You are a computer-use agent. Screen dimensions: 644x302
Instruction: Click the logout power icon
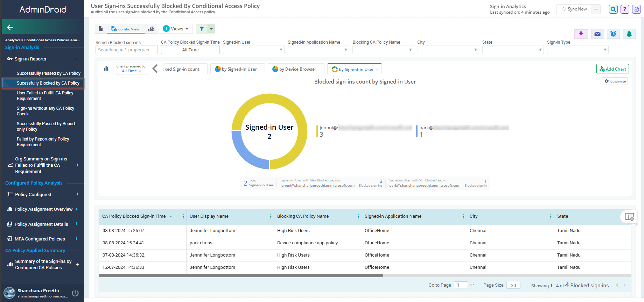tap(75, 293)
